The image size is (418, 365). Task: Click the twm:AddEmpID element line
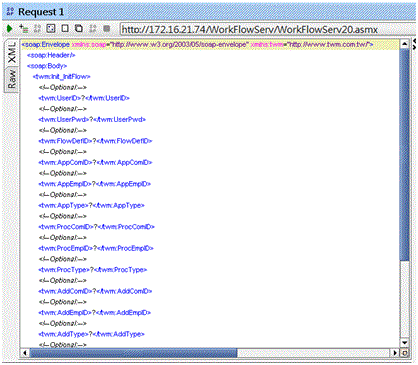tap(95, 312)
